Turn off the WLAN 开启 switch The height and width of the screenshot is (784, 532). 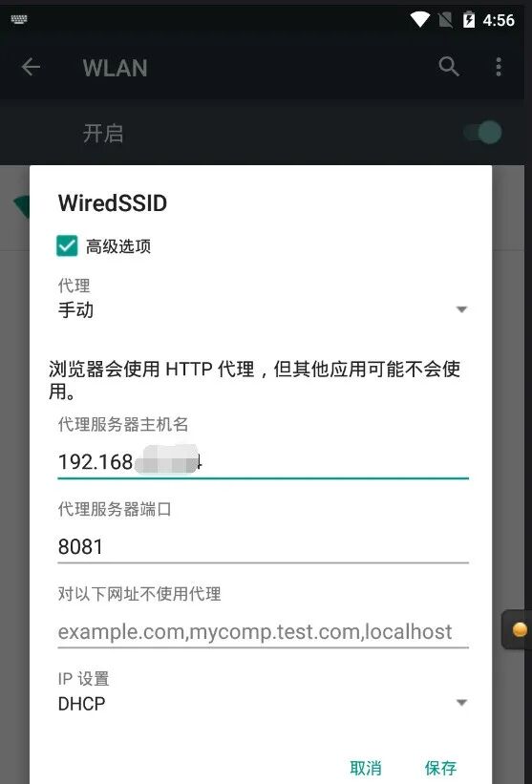[x=482, y=133]
